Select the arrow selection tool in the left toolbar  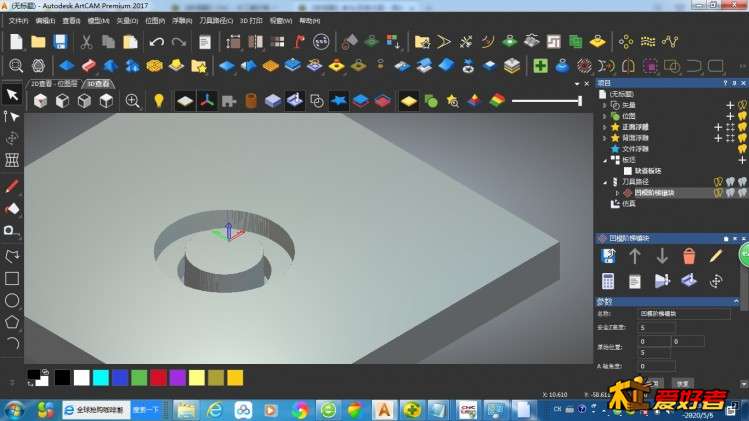coord(12,94)
